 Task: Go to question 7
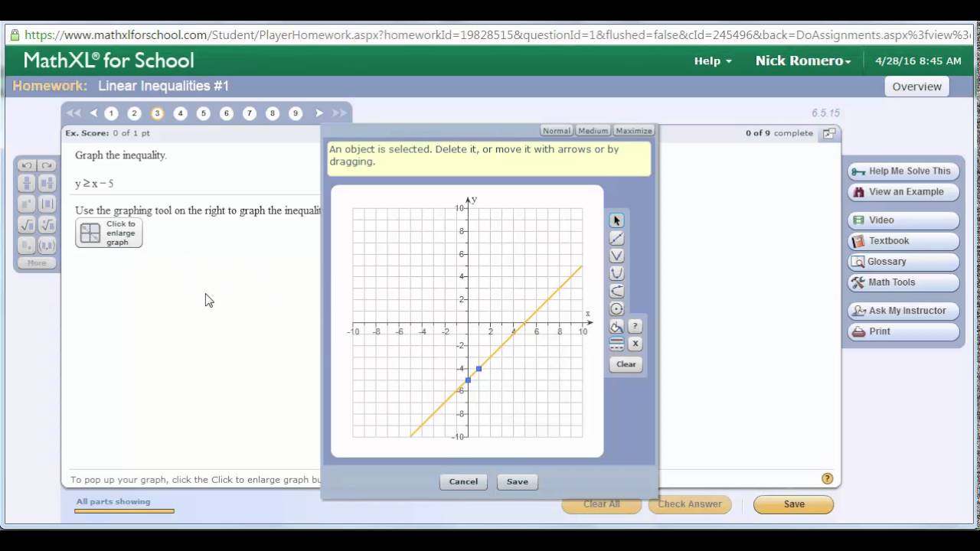coord(249,113)
